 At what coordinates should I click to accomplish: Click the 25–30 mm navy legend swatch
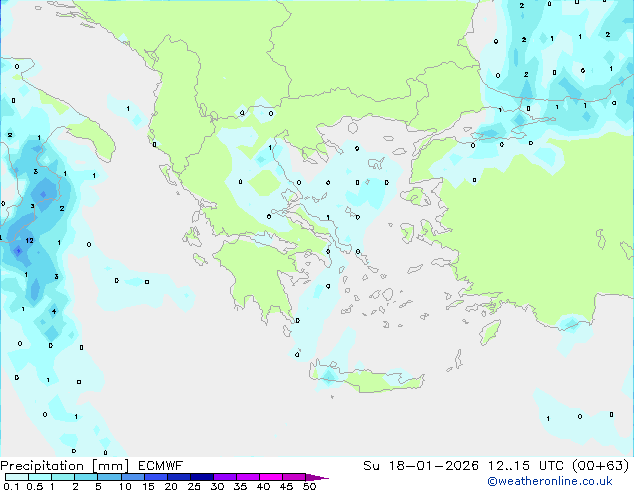pyautogui.click(x=202, y=477)
